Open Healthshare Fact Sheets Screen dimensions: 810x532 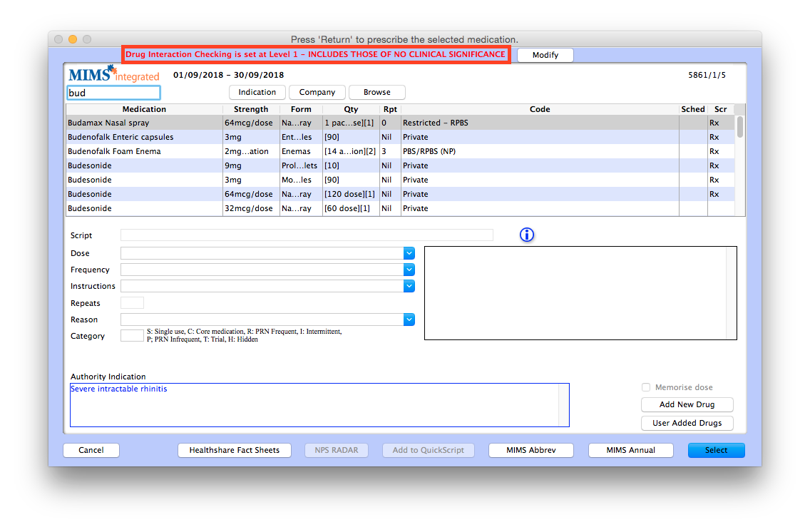tap(234, 450)
